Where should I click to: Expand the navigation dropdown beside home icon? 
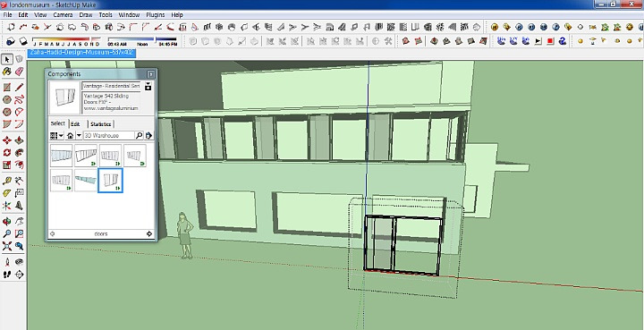tap(79, 135)
